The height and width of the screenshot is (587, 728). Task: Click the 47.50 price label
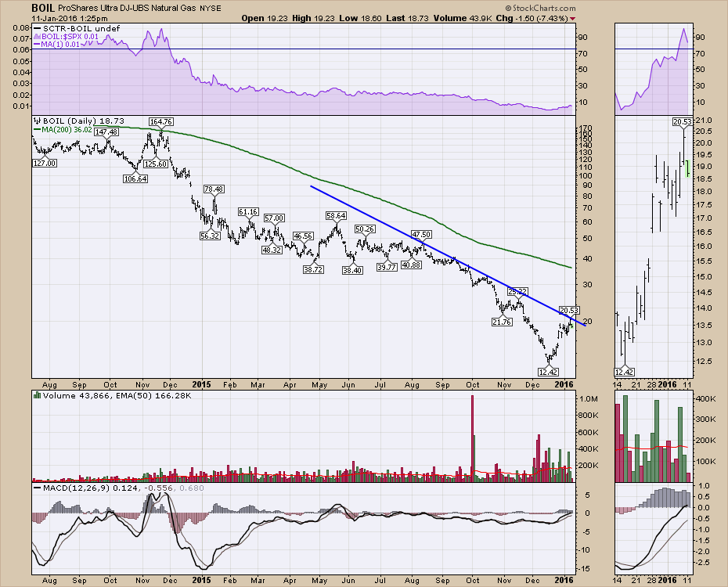422,234
